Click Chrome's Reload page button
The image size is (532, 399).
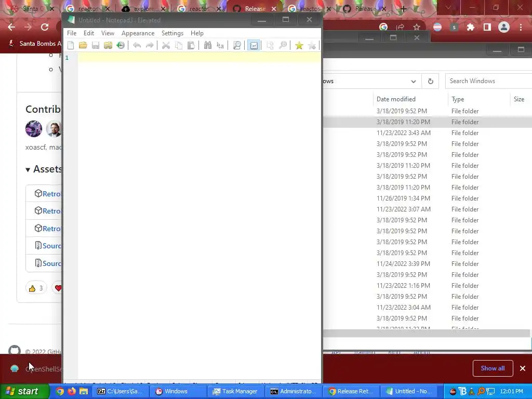(45, 27)
